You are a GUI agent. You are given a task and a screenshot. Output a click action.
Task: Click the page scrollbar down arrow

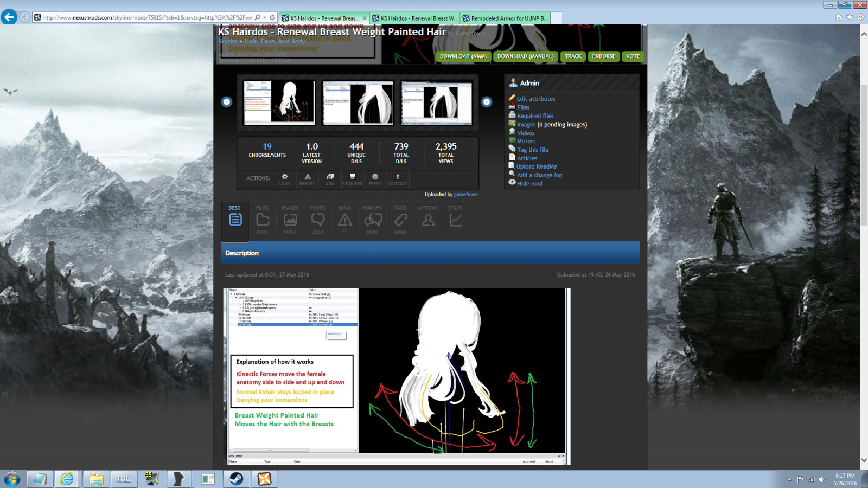(x=864, y=460)
